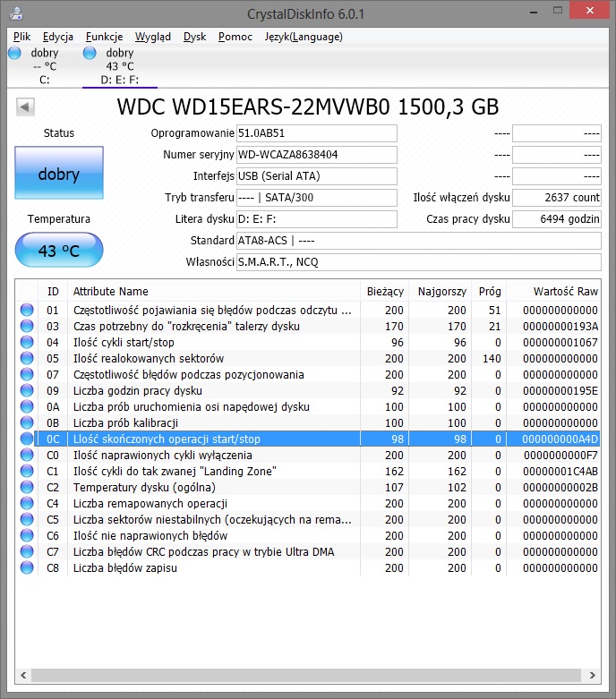The width and height of the screenshot is (616, 699).
Task: Click status orb for attribute C4 row
Action: (27, 503)
